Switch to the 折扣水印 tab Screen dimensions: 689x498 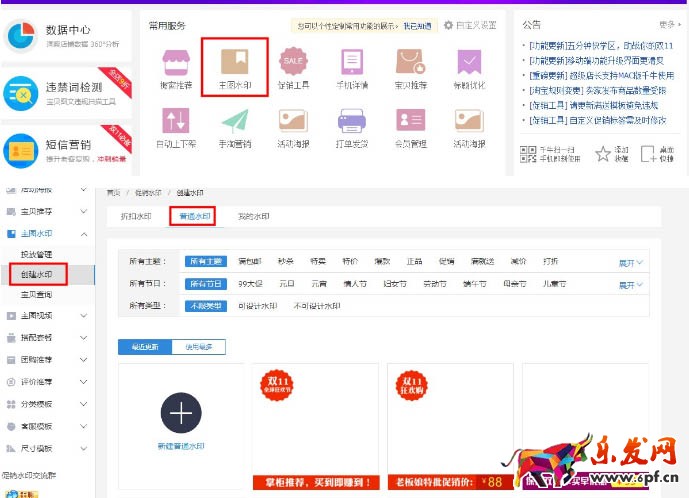(136, 216)
